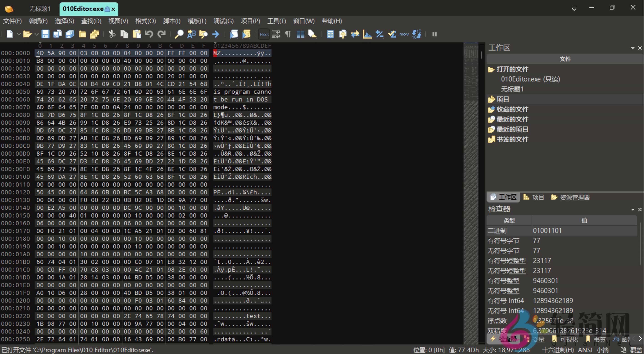
Task: Click the Cut scissors icon
Action: 112,34
